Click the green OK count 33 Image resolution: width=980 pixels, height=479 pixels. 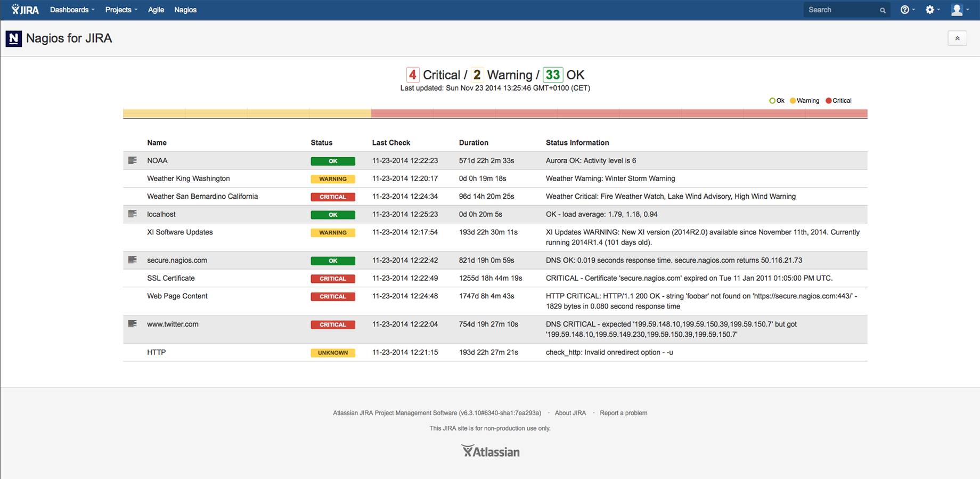pyautogui.click(x=553, y=75)
